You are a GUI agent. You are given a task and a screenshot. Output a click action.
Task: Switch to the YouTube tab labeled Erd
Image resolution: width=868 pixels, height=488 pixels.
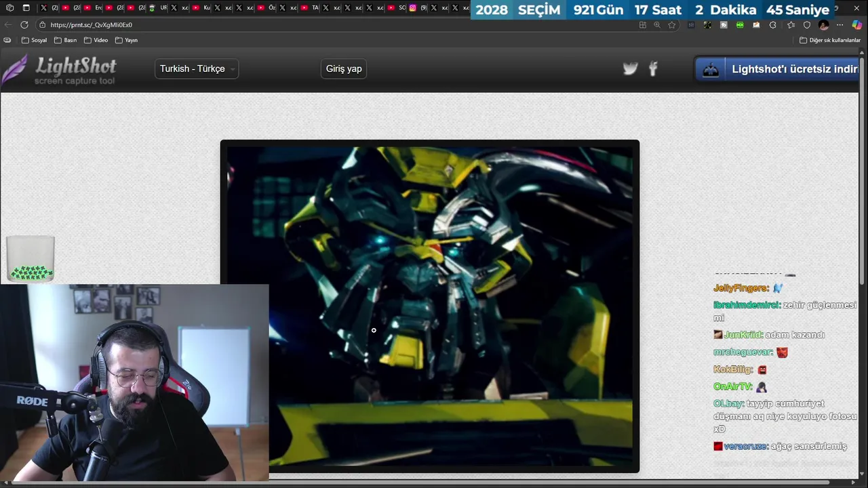pyautogui.click(x=93, y=7)
